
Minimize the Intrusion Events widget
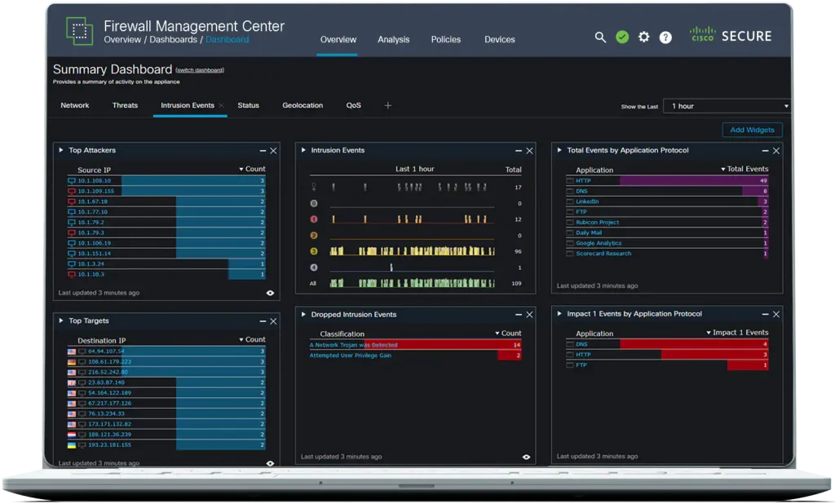point(519,151)
